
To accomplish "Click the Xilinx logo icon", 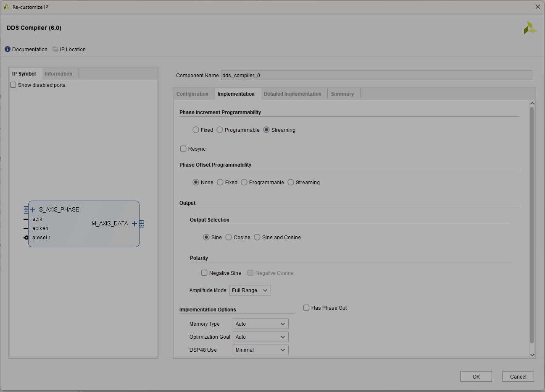I will pyautogui.click(x=530, y=28).
